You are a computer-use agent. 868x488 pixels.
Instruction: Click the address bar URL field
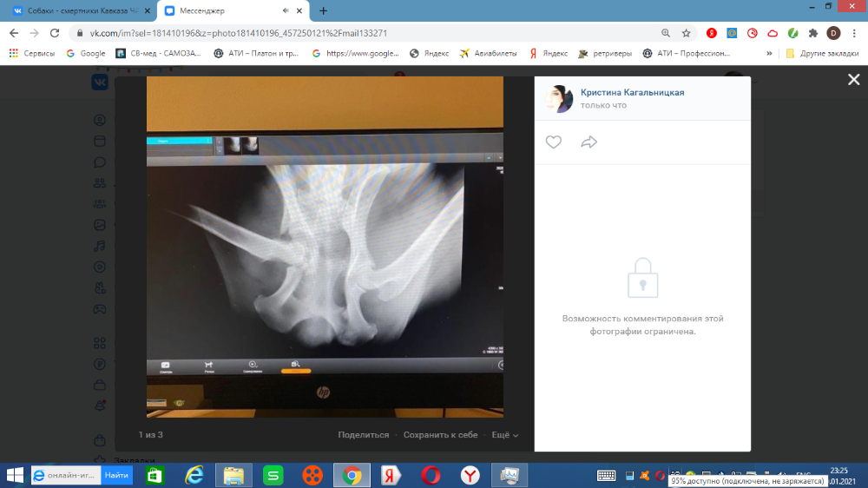point(347,33)
